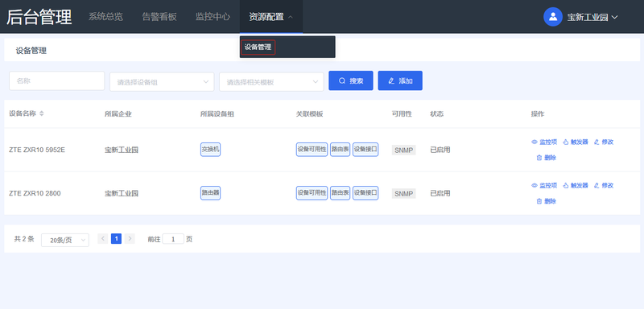Image resolution: width=644 pixels, height=309 pixels.
Task: Click 设备可用性 tag in ZXR10 5952E row
Action: [x=312, y=150]
